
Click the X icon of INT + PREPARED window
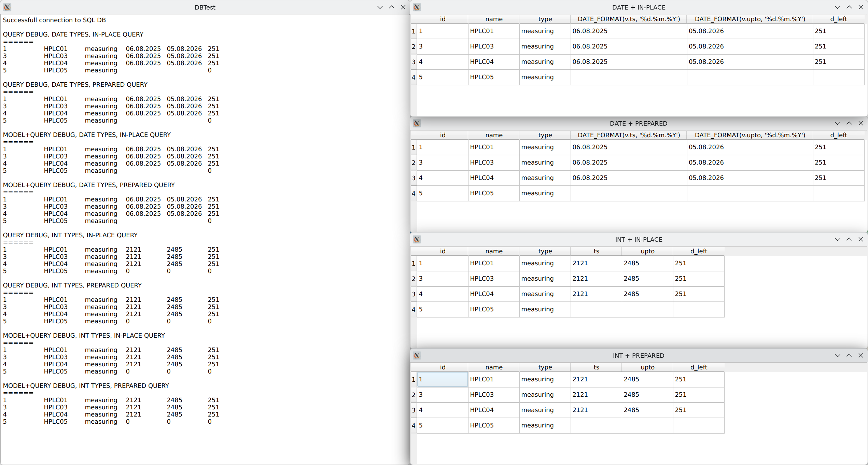[417, 355]
